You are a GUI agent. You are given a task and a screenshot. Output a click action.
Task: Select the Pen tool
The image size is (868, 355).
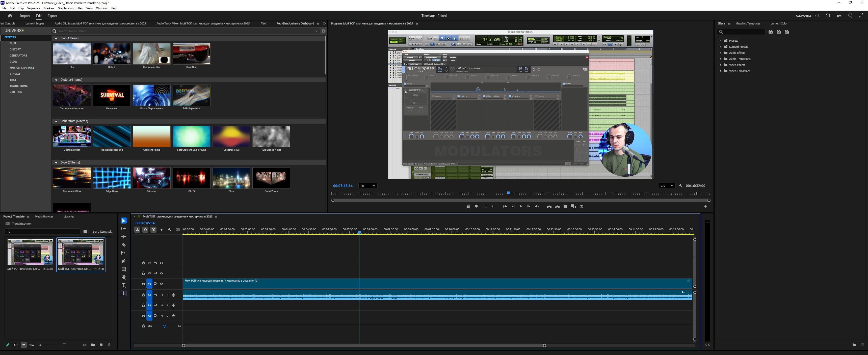click(124, 261)
